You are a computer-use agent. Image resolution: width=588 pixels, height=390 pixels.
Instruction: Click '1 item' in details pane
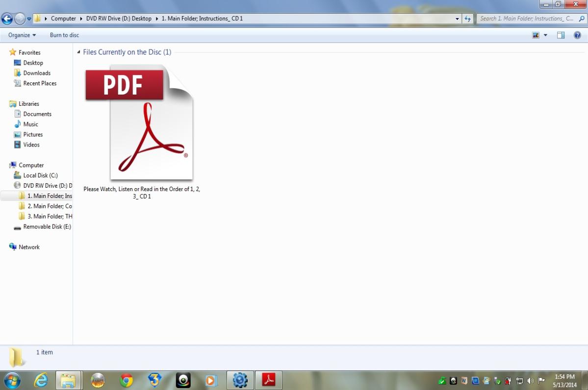pyautogui.click(x=44, y=352)
